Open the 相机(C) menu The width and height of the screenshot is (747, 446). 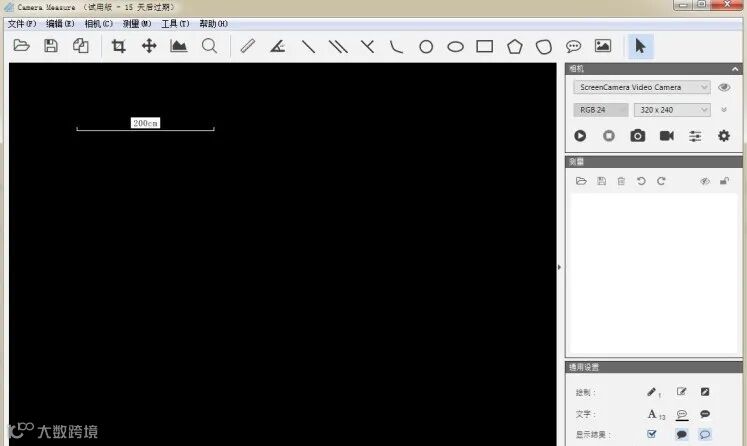tap(98, 24)
